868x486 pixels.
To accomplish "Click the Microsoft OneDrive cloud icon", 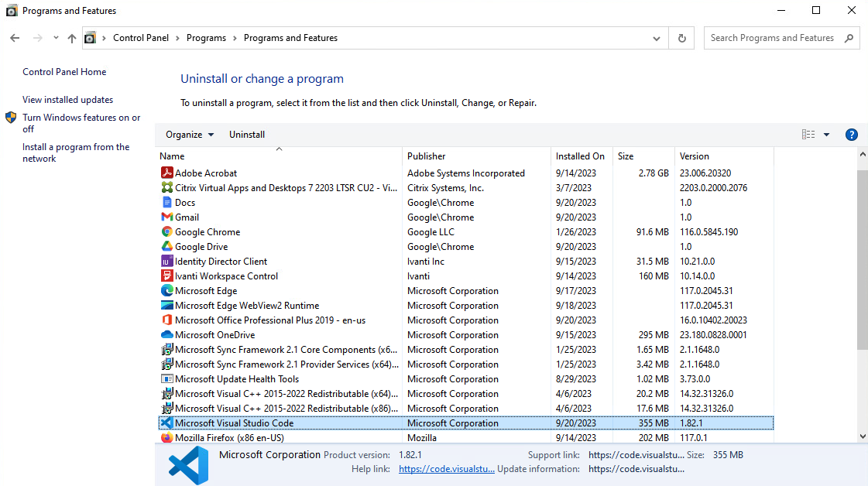I will tap(166, 334).
